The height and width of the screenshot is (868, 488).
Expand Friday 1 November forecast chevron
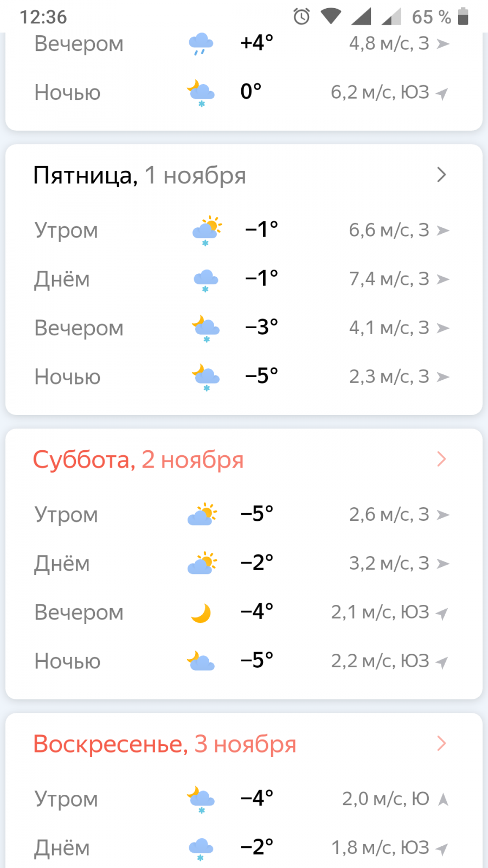coord(441,175)
